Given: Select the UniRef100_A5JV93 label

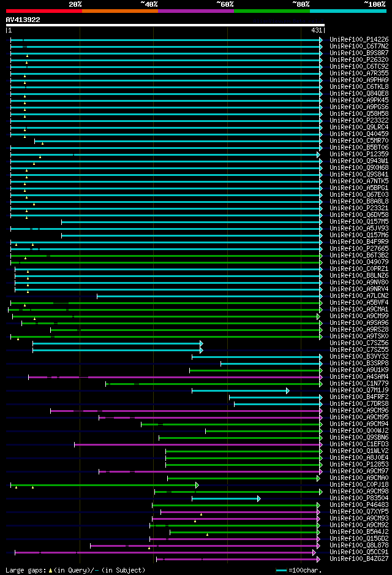Looking at the screenshot, I should tap(359, 229).
